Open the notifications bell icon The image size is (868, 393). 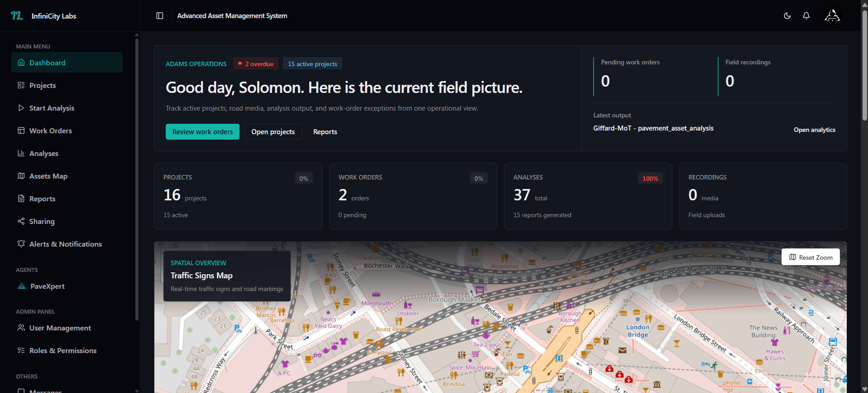point(806,16)
